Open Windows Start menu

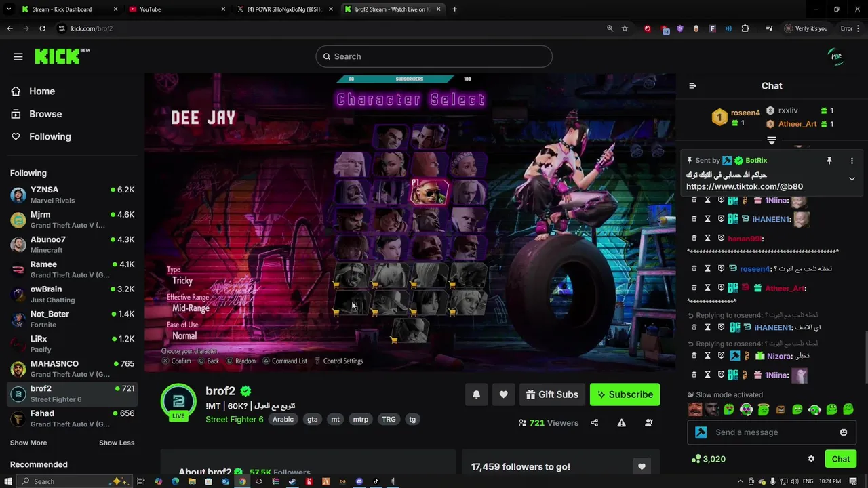pos(9,481)
